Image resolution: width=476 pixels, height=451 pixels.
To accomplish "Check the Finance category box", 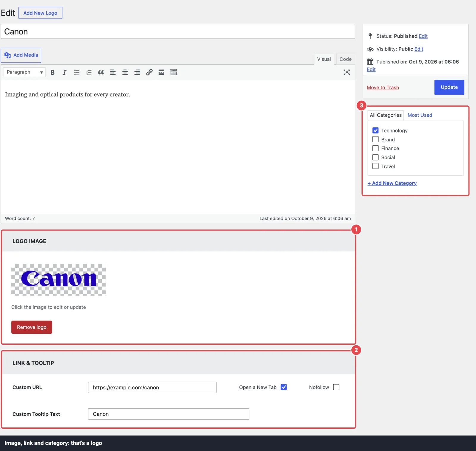I will pos(375,148).
